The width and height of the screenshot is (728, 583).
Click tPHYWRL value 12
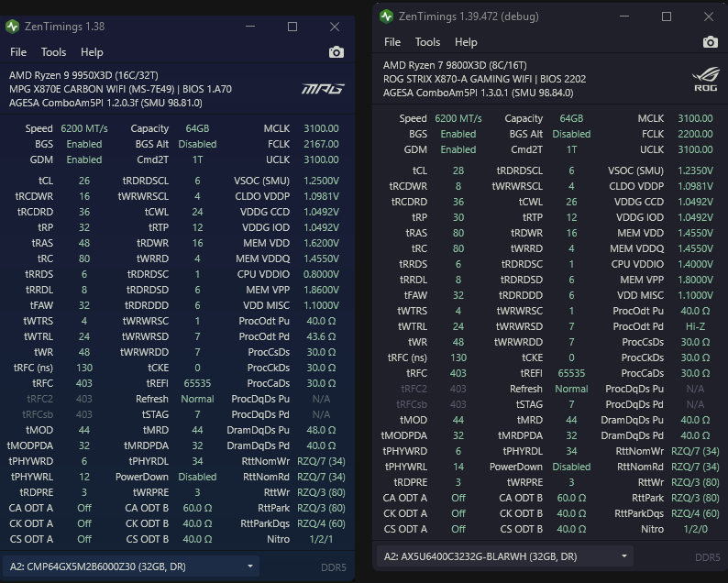[84, 477]
